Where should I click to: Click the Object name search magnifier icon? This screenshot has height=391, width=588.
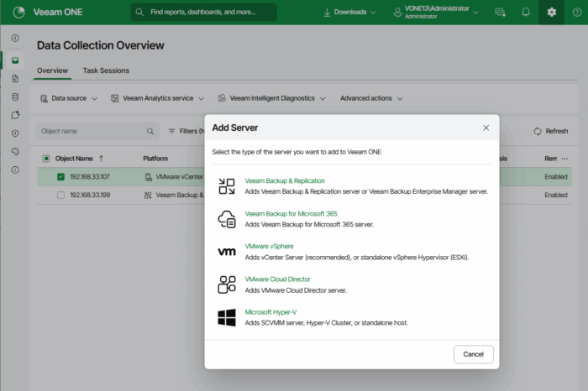[150, 132]
